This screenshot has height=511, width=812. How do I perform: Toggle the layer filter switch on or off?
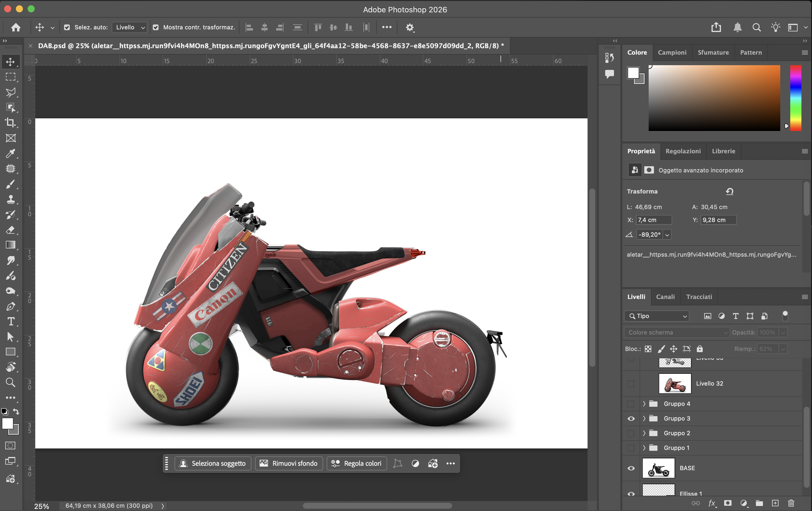coord(785,316)
